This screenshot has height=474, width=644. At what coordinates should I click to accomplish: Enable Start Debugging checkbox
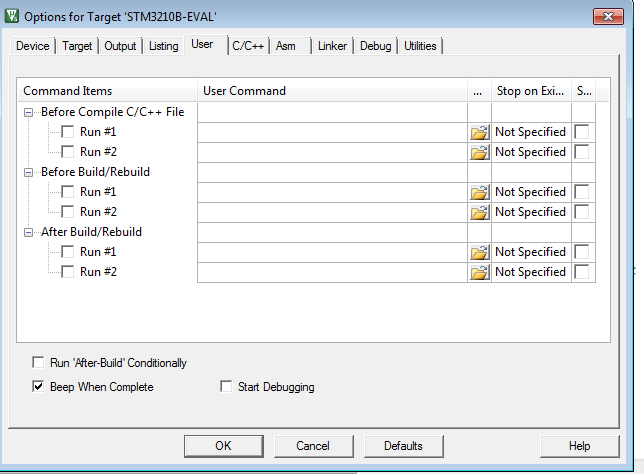tap(226, 387)
